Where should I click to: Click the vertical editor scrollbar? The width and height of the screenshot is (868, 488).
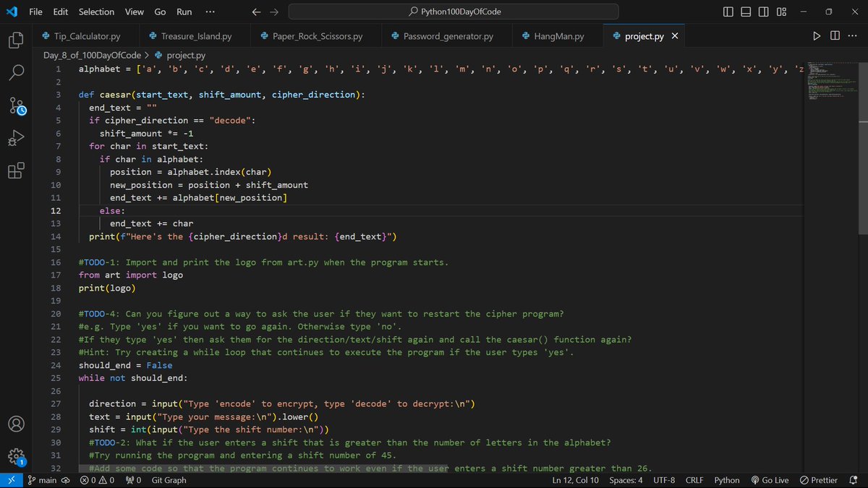pos(863,148)
